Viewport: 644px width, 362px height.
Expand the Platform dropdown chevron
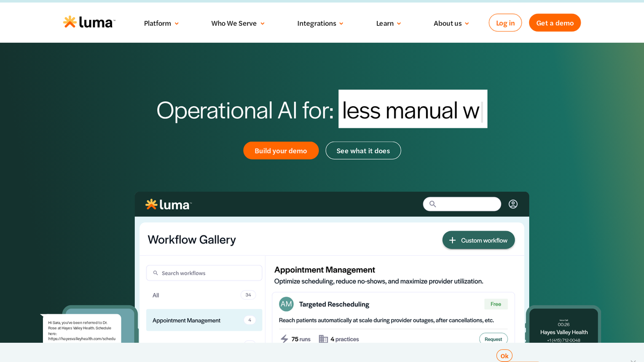tap(177, 24)
